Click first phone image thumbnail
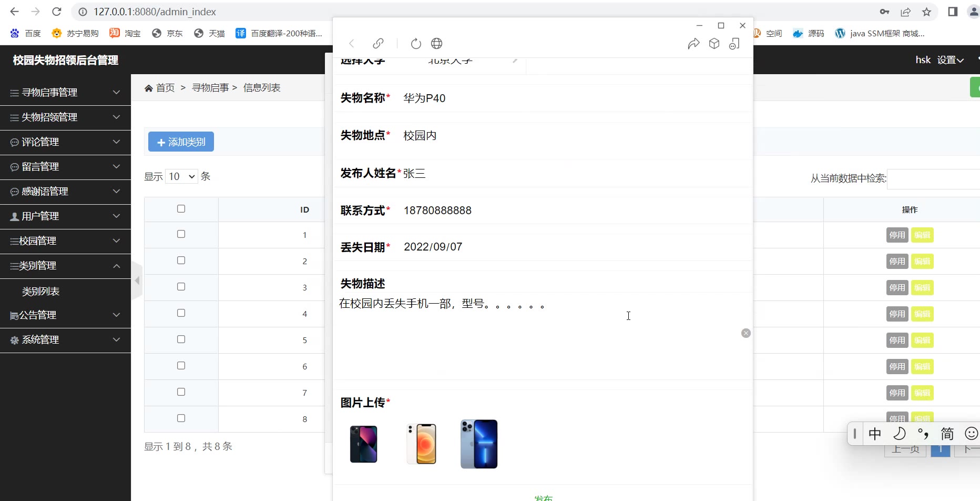The image size is (980, 501). pos(364,444)
